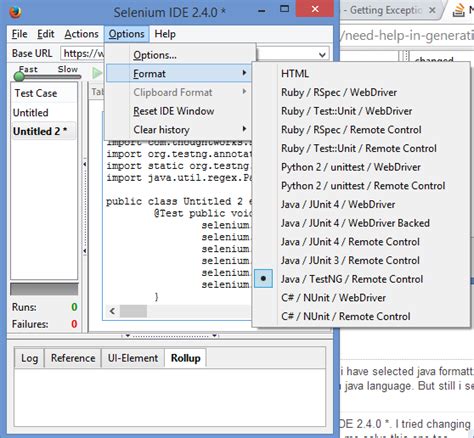The height and width of the screenshot is (438, 474).
Task: Click the Options menu in menu bar
Action: pyautogui.click(x=126, y=34)
